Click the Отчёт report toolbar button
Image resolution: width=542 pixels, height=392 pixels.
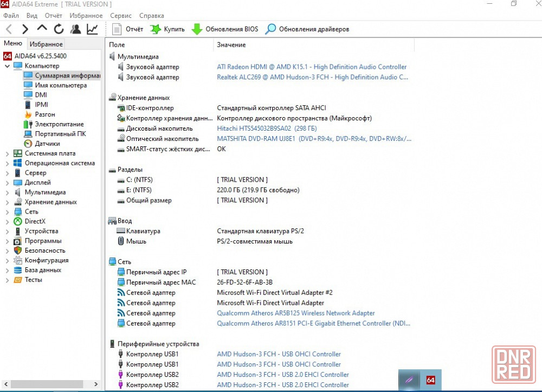tap(127, 29)
